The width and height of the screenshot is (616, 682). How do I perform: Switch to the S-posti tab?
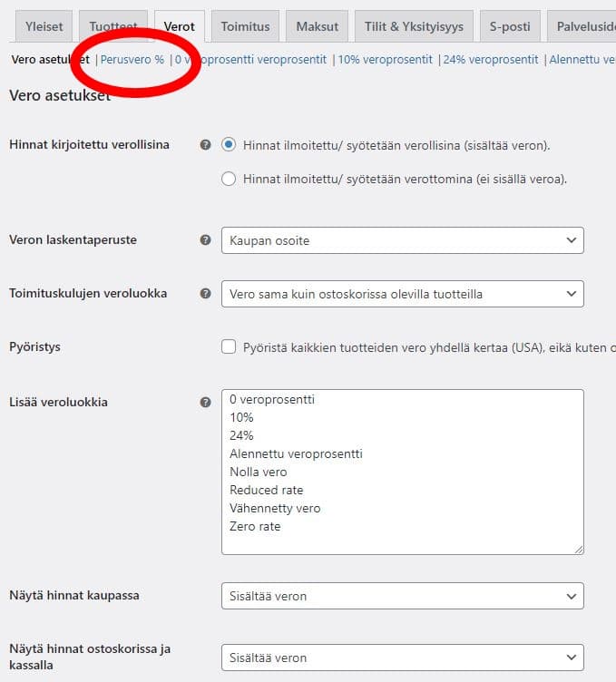click(x=510, y=26)
